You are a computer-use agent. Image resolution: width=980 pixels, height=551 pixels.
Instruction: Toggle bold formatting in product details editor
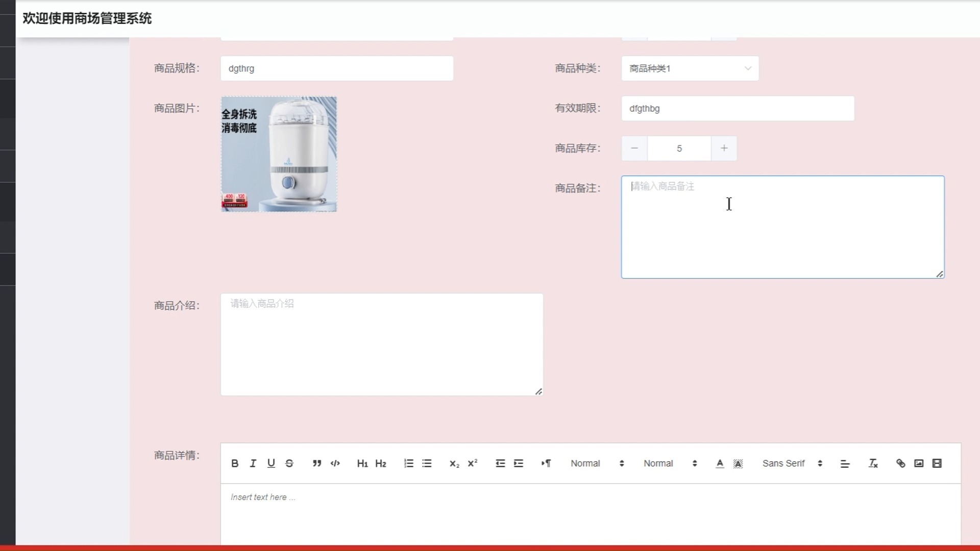coord(235,463)
